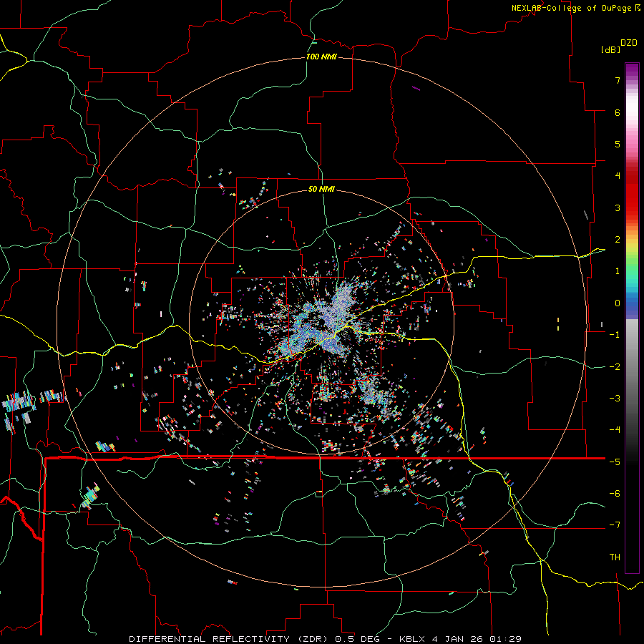Click the "-3" value on dB scale
The image size is (644, 644).
615,399
